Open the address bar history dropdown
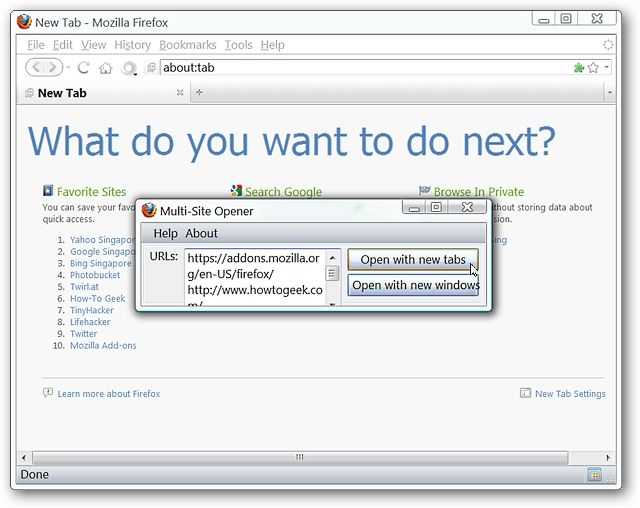This screenshot has height=508, width=640. point(607,67)
